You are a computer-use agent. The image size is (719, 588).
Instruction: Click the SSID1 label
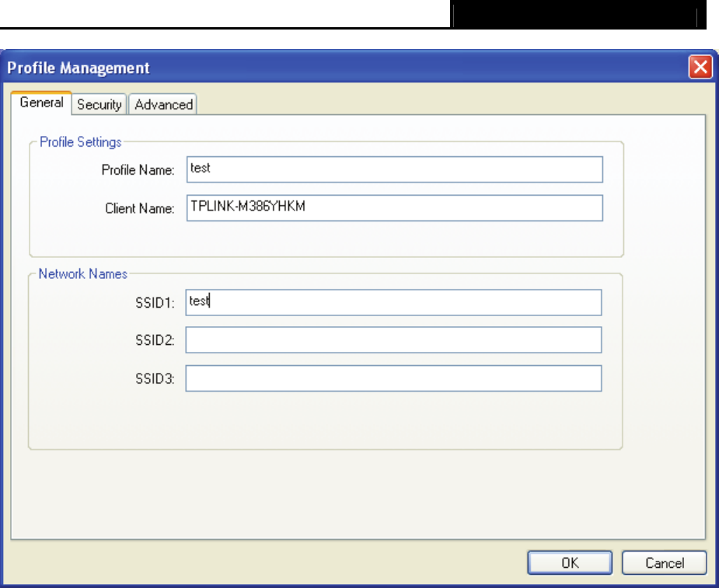click(x=155, y=303)
